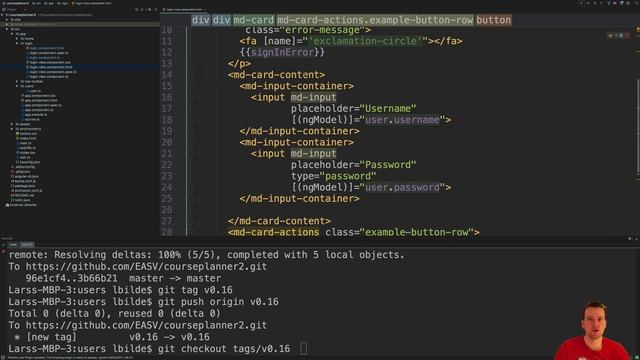The image size is (640, 360).
Task: Click {{signInError}} in the code
Action: pyautogui.click(x=282, y=52)
